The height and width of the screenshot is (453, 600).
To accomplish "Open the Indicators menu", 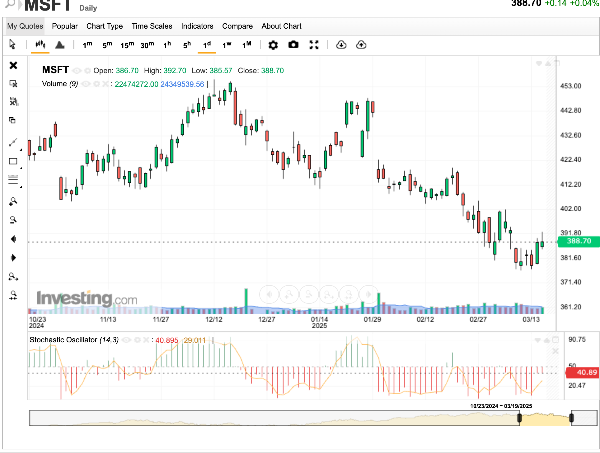I will click(197, 26).
